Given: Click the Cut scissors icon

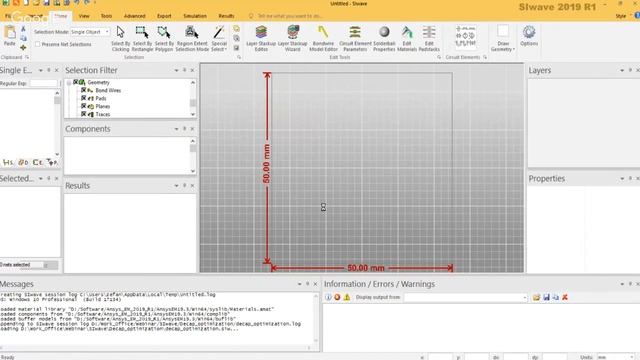Looking at the screenshot, I should click(x=23, y=29).
